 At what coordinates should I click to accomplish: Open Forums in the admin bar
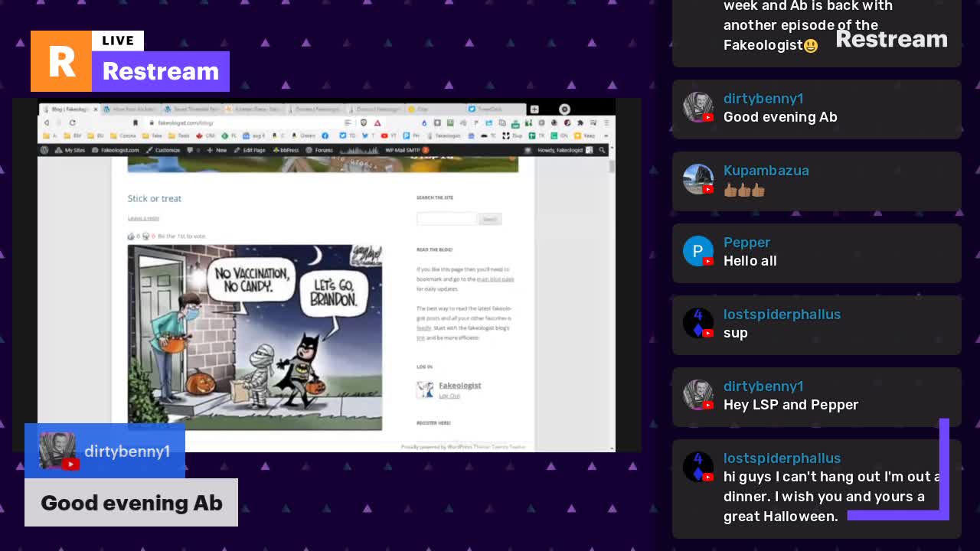point(319,150)
